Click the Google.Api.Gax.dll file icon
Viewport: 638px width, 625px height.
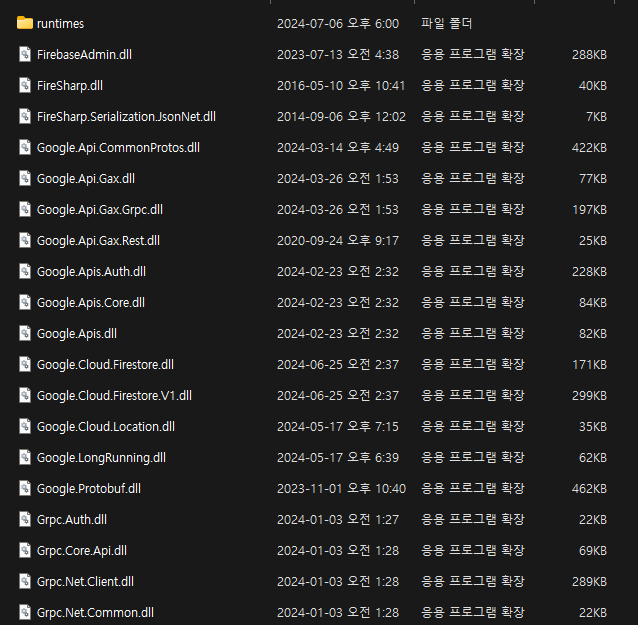[x=25, y=178]
